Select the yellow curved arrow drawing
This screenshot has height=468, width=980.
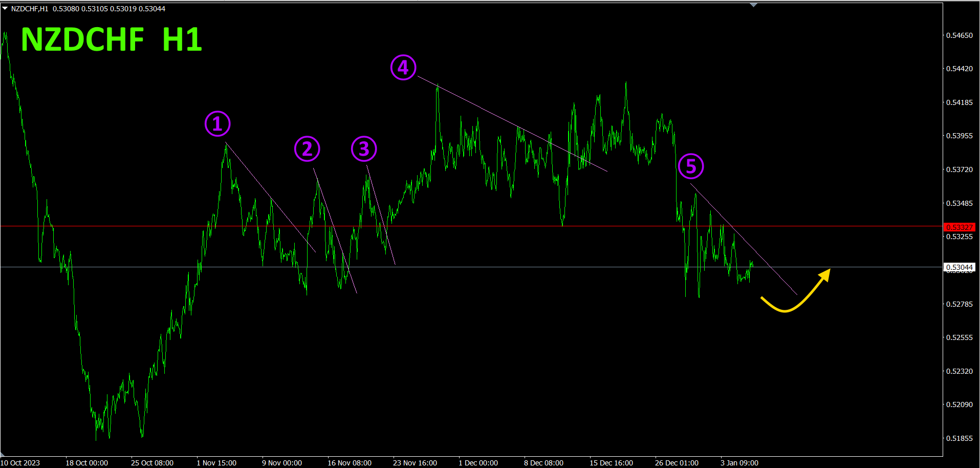(x=796, y=290)
